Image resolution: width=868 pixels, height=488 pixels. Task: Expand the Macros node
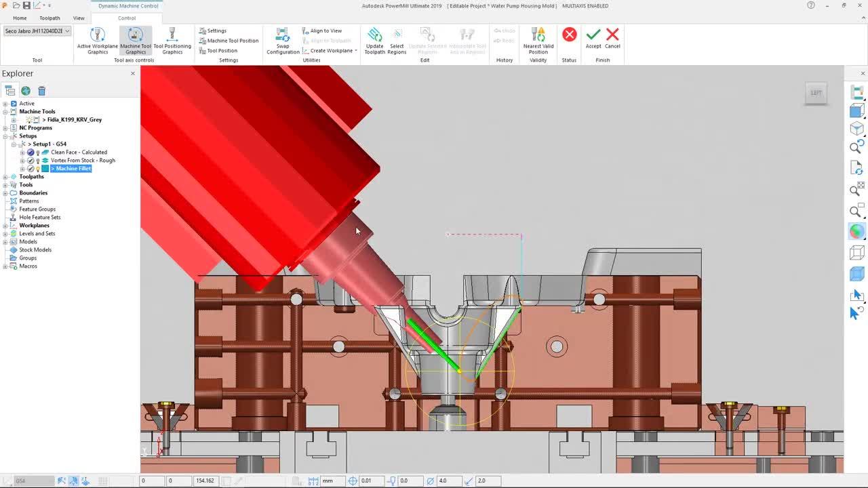5,266
